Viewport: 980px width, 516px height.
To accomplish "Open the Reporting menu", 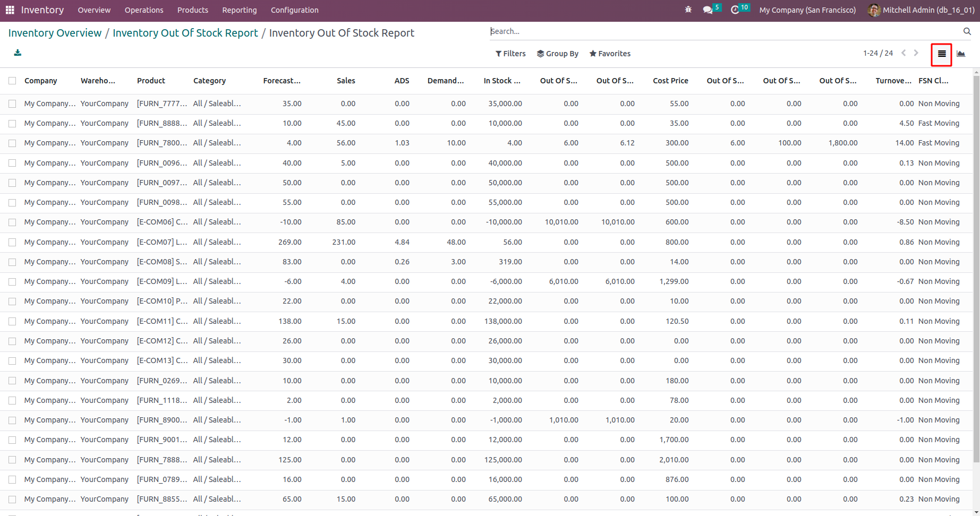I will click(x=239, y=10).
